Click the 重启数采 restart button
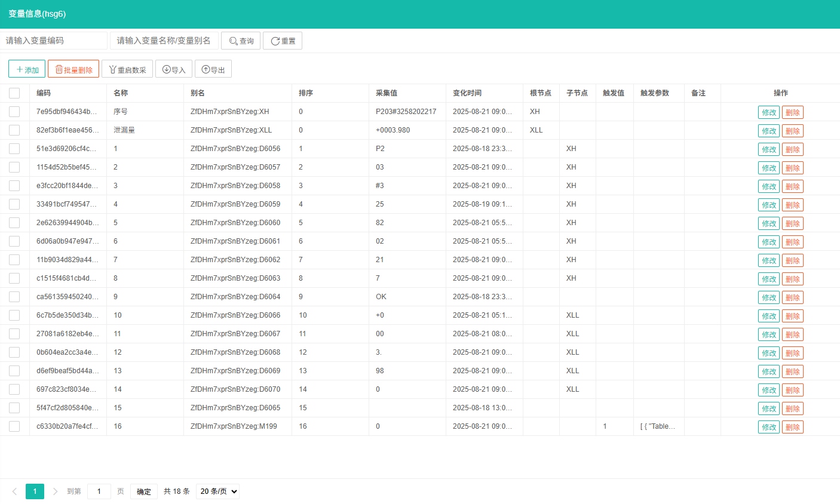Image resolution: width=840 pixels, height=504 pixels. [x=127, y=69]
